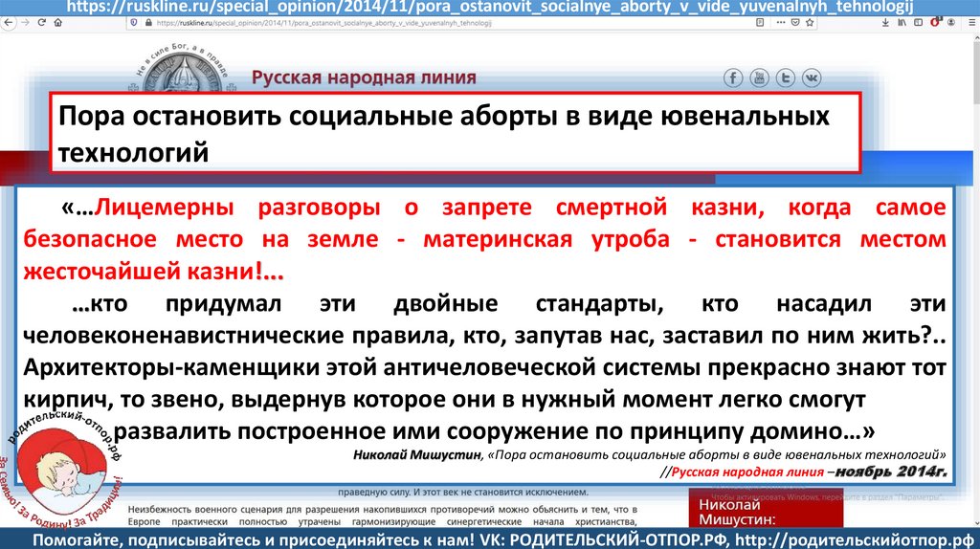Open the Firefox library icon
Image resolution: width=980 pixels, height=549 pixels.
click(902, 23)
